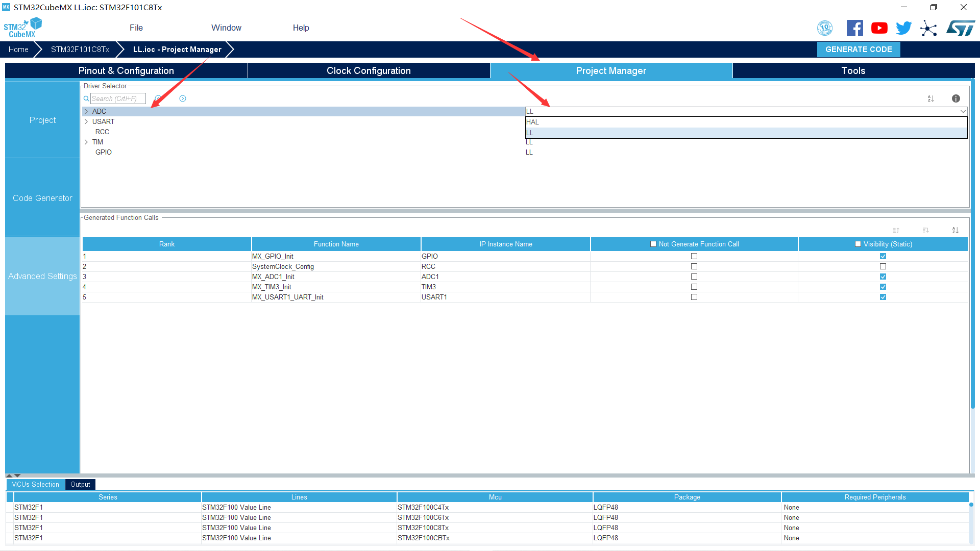Image resolution: width=980 pixels, height=551 pixels.
Task: Open the MCUs Selection bottom tab
Action: click(x=35, y=484)
